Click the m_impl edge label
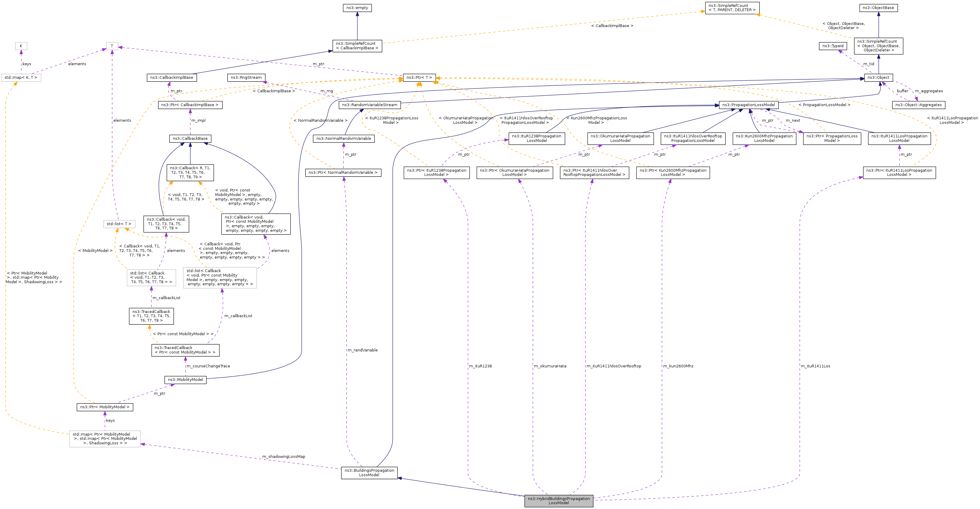Screen dimensions: 980x509 [x=198, y=120]
